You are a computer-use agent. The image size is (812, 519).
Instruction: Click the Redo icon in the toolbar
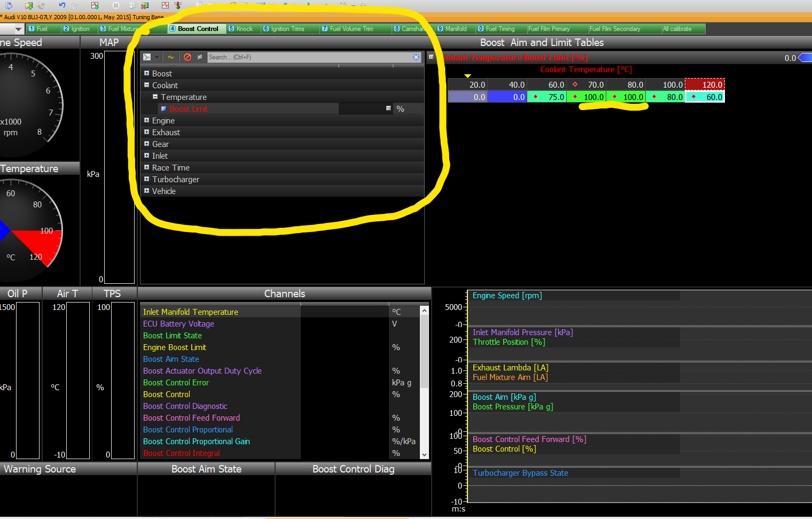tap(73, 5)
